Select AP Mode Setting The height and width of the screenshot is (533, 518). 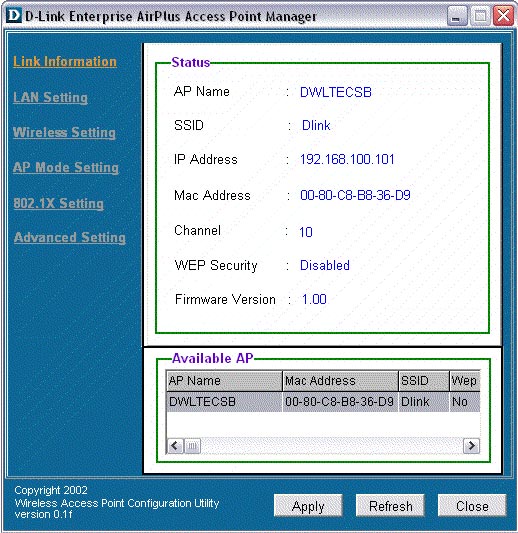click(66, 167)
